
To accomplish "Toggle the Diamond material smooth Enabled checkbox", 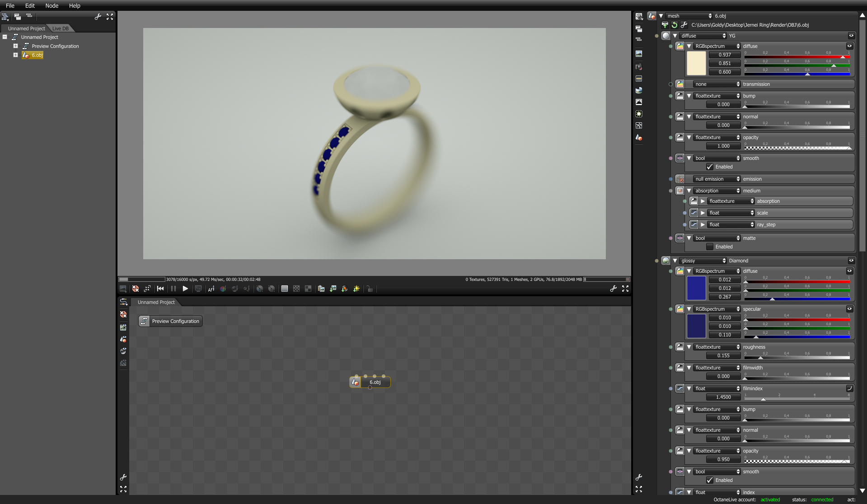I will click(x=710, y=480).
